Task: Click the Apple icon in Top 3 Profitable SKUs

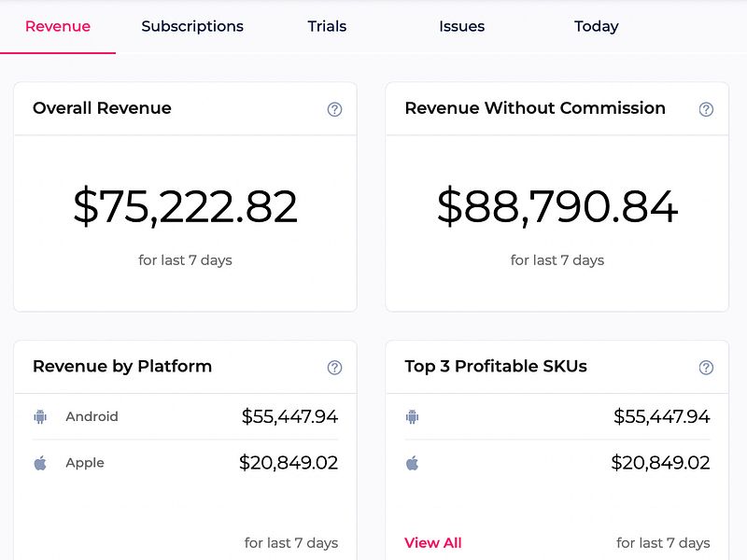Action: (x=412, y=462)
